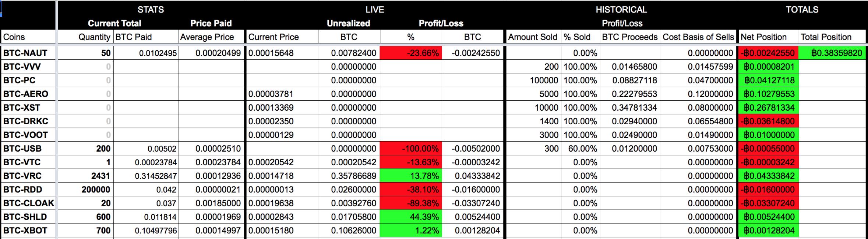This screenshot has width=868, height=239.
Task: Select BTC-AERO proceeds value 0.22279553
Action: (x=634, y=94)
